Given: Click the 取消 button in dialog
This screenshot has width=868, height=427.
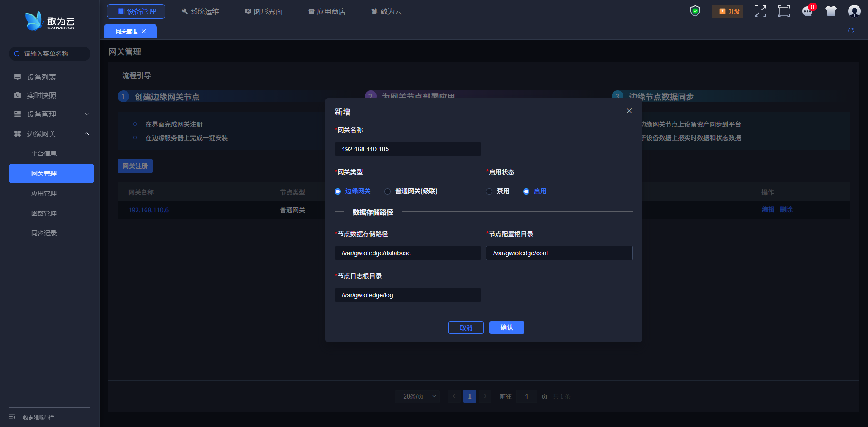Looking at the screenshot, I should [x=466, y=328].
